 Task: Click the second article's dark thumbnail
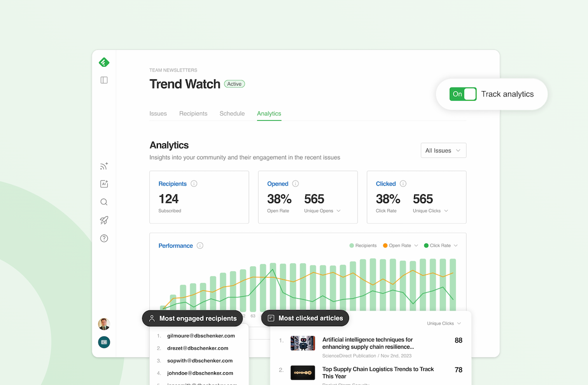coord(303,373)
